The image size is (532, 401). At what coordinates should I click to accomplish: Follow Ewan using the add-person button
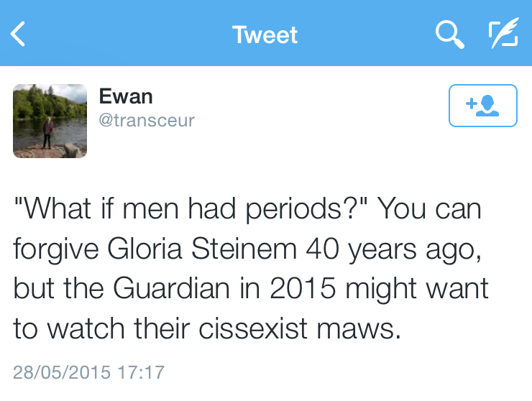(x=482, y=106)
